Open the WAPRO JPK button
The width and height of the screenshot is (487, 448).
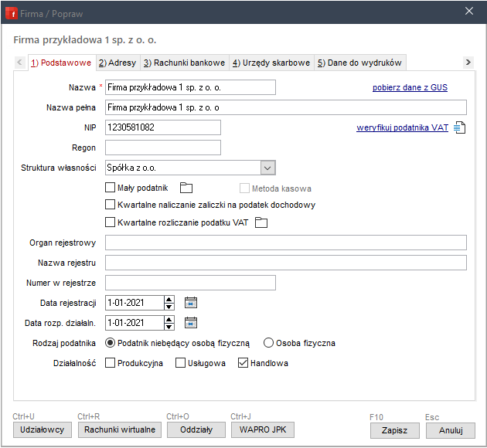click(262, 429)
